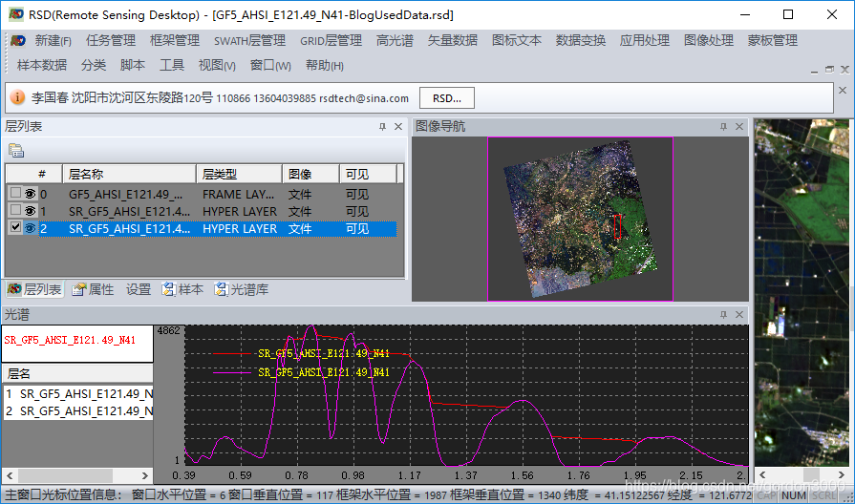Click the navigation overview thumbnail image
Viewport: 855px width, 504px height.
tap(580, 219)
